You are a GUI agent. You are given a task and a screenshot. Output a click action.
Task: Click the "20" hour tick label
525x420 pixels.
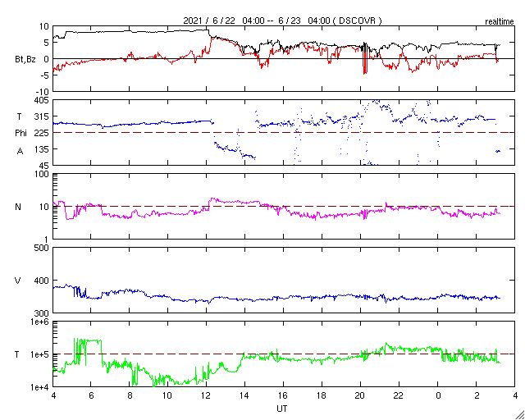tap(360, 395)
